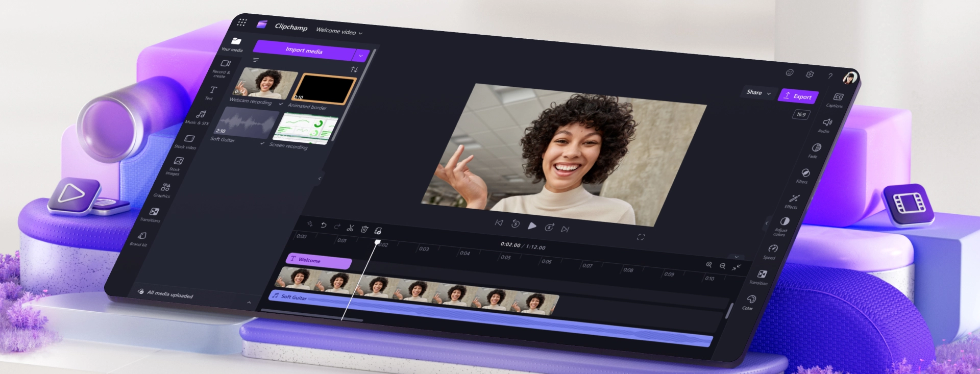The width and height of the screenshot is (980, 374).
Task: Open the app launcher grid
Action: pyautogui.click(x=242, y=22)
